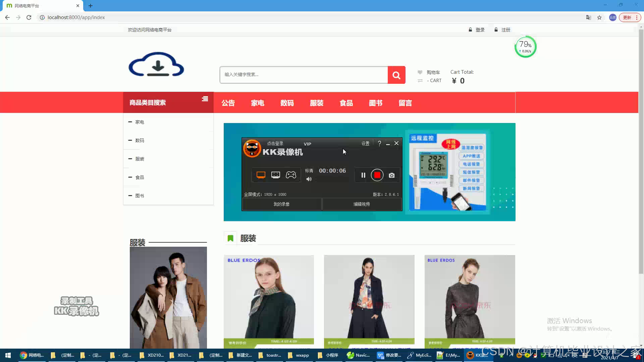644x362 pixels.
Task: Open the 留言 navigation menu
Action: 405,103
